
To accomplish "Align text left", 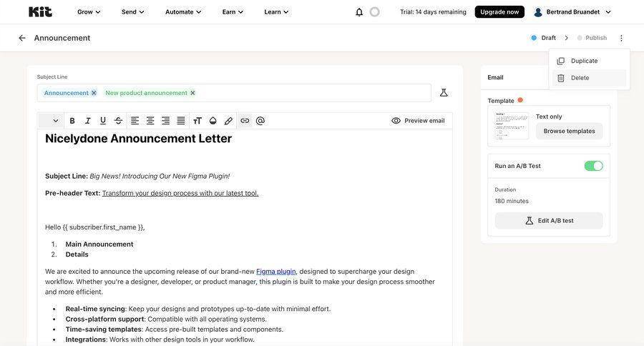I will (x=135, y=121).
